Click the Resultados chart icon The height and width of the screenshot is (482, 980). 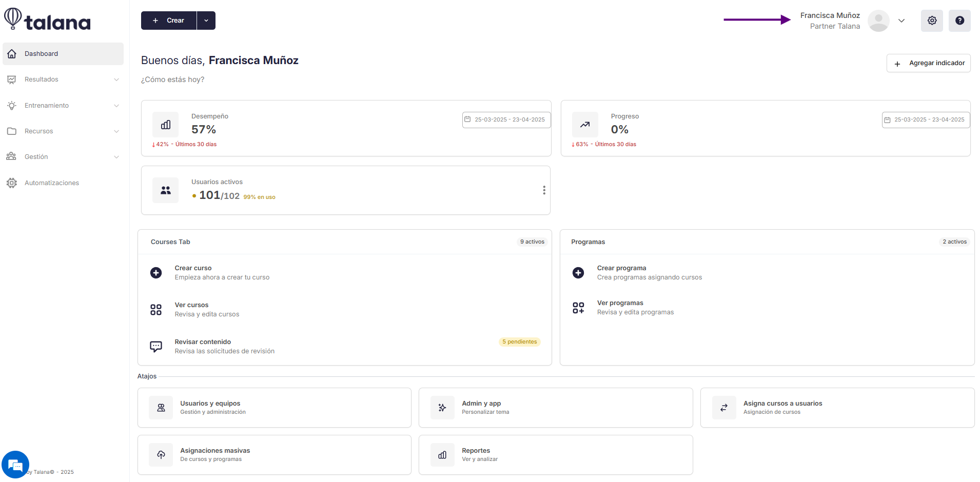[x=12, y=79]
